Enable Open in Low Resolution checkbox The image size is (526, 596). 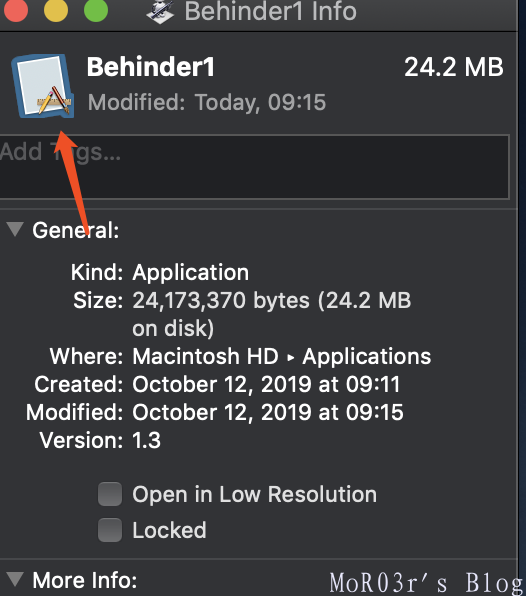click(x=110, y=494)
